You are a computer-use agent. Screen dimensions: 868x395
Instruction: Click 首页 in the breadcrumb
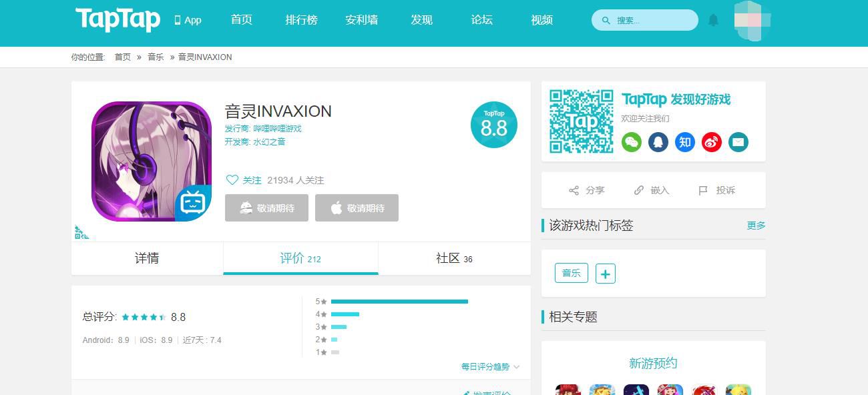[x=123, y=57]
